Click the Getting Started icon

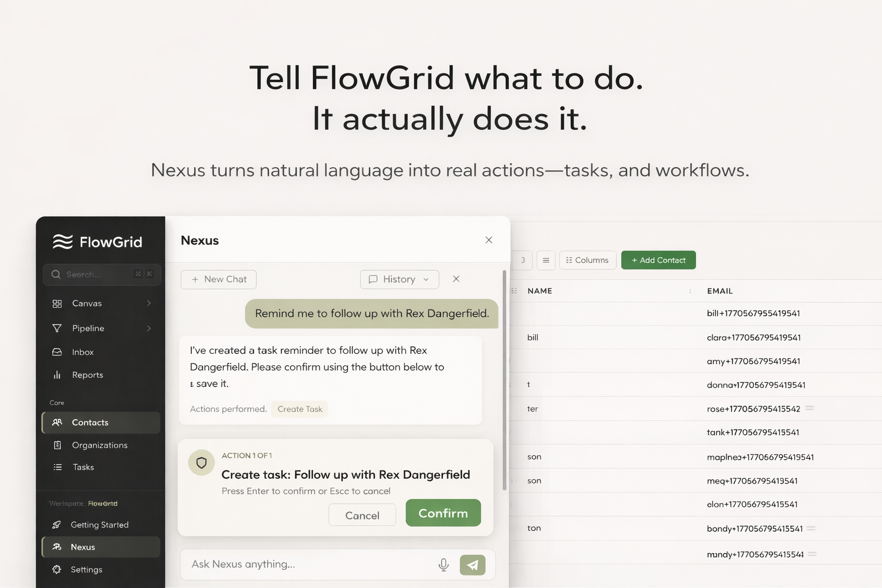pos(56,524)
